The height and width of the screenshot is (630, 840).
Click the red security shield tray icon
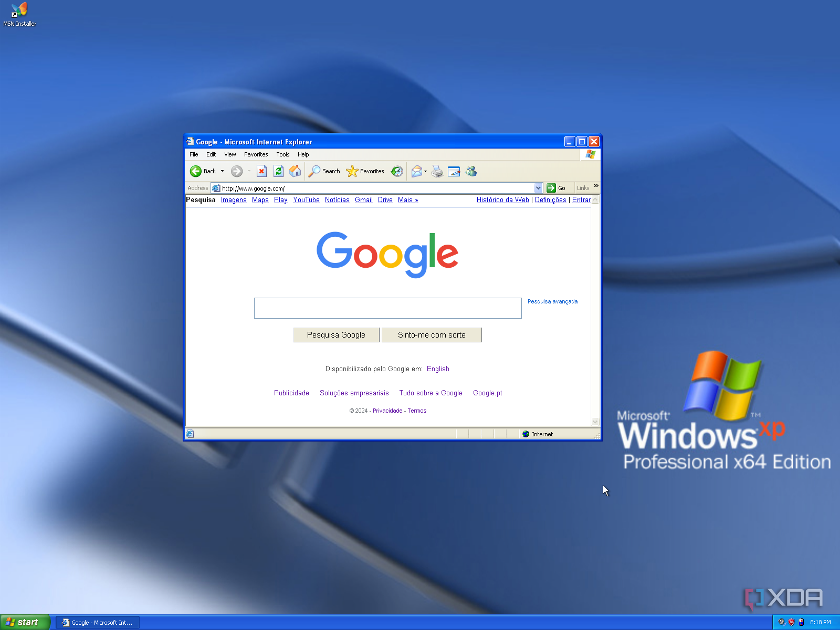pyautogui.click(x=791, y=622)
